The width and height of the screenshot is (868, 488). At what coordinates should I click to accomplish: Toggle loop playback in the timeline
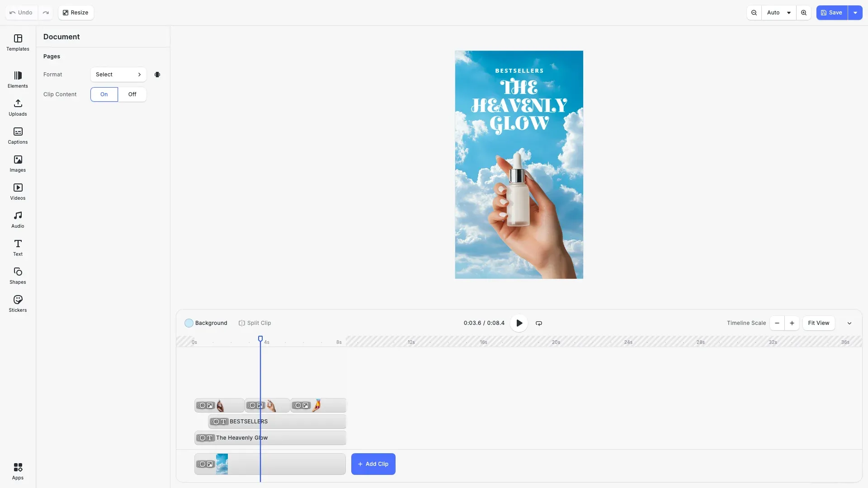[538, 323]
